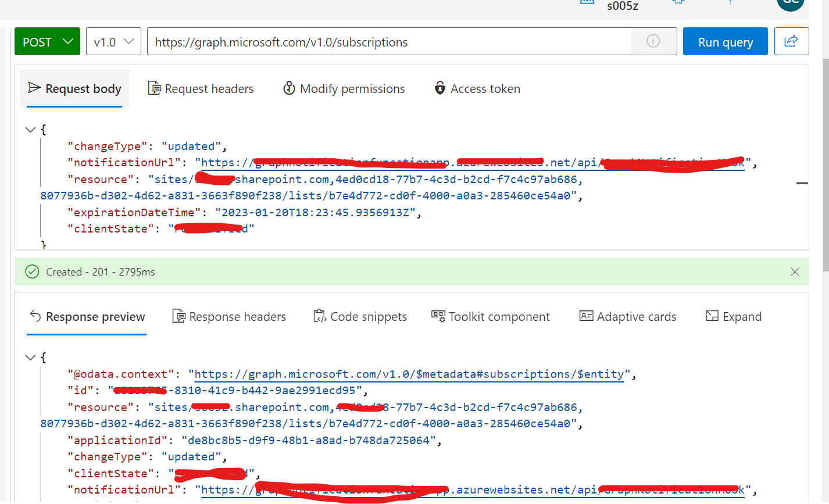Open the POST method dropdown
Screen dimensions: 829x504
(47, 41)
